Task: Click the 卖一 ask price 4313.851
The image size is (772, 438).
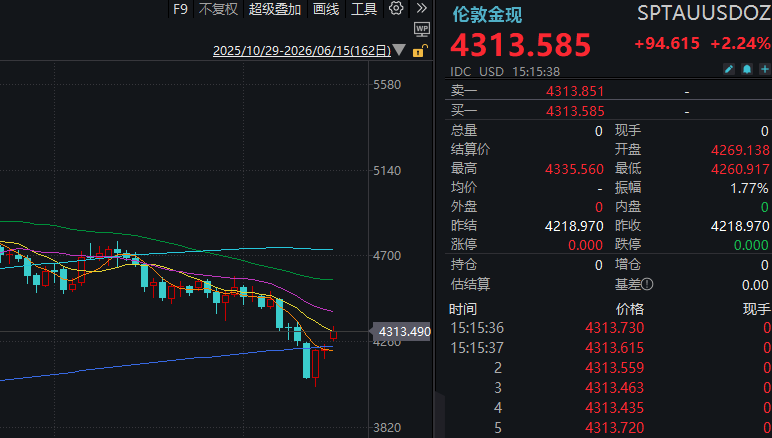Action: pos(575,91)
